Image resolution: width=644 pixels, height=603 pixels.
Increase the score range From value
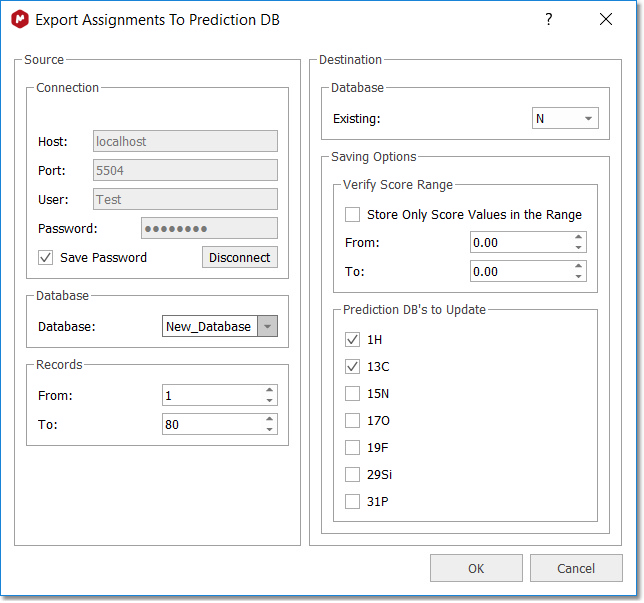pyautogui.click(x=578, y=237)
